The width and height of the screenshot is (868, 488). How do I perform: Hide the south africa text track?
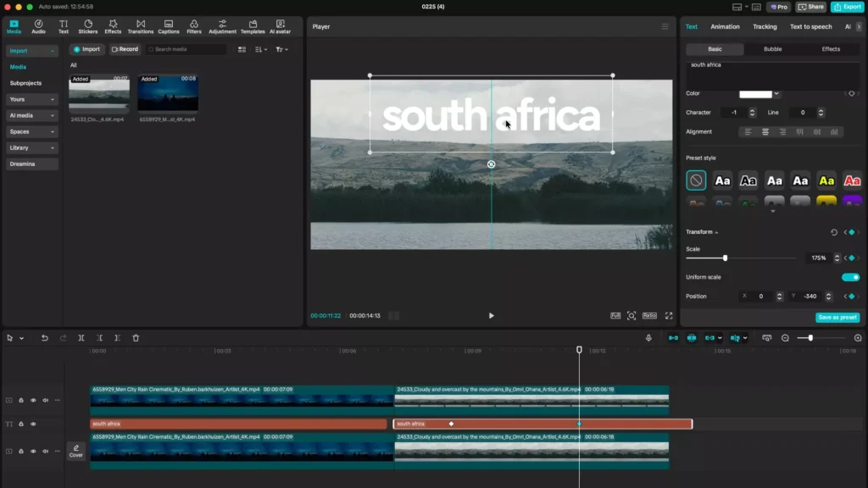click(x=33, y=424)
